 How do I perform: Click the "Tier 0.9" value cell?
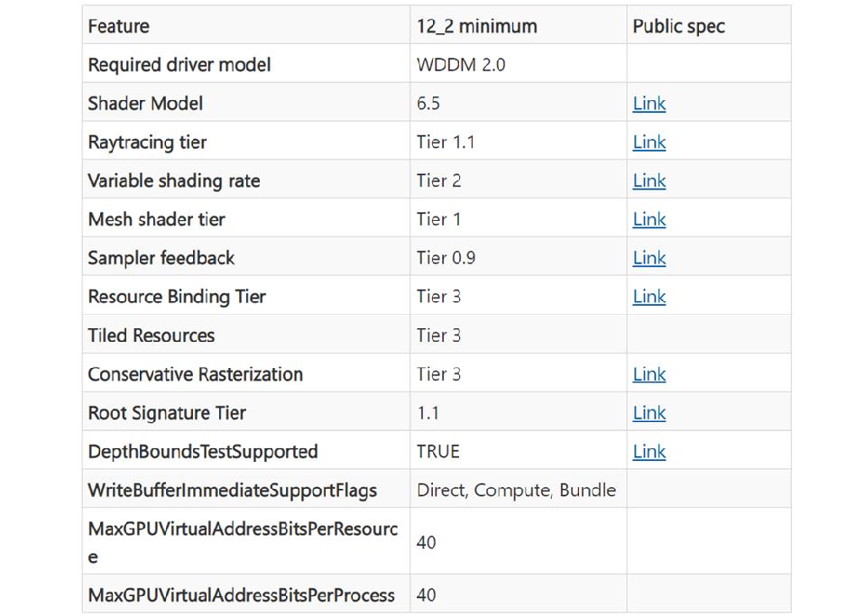(446, 259)
